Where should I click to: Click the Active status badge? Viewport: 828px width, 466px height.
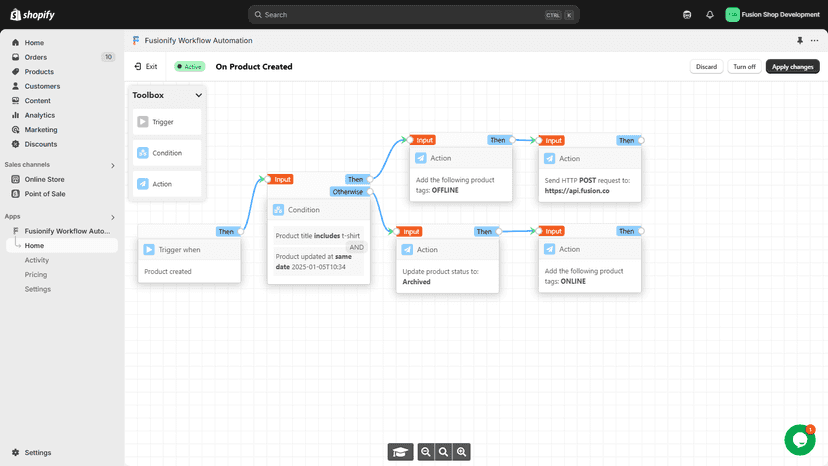tap(190, 67)
